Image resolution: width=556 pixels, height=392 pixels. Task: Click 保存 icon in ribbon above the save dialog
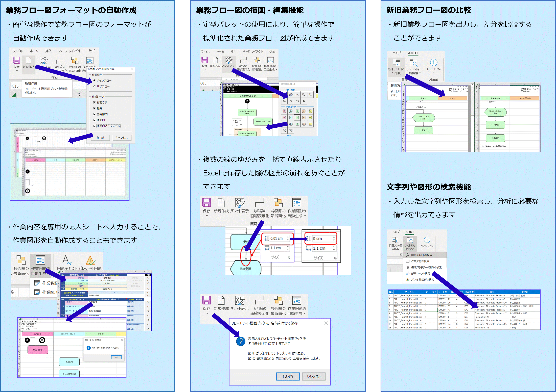coord(206,300)
